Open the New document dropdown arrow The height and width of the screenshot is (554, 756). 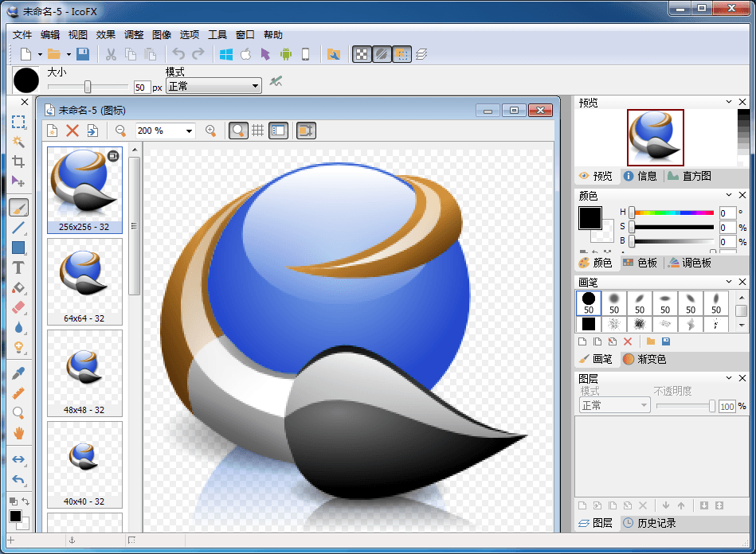click(x=40, y=54)
